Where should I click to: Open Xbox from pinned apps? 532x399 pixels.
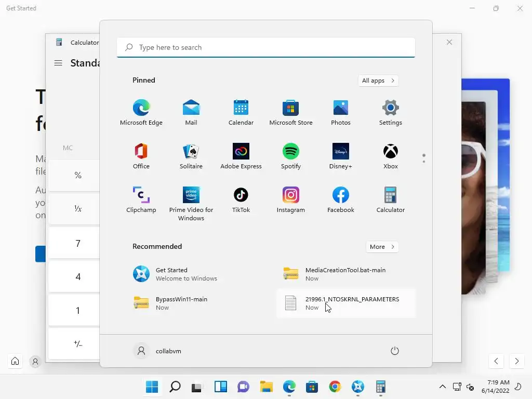click(391, 156)
